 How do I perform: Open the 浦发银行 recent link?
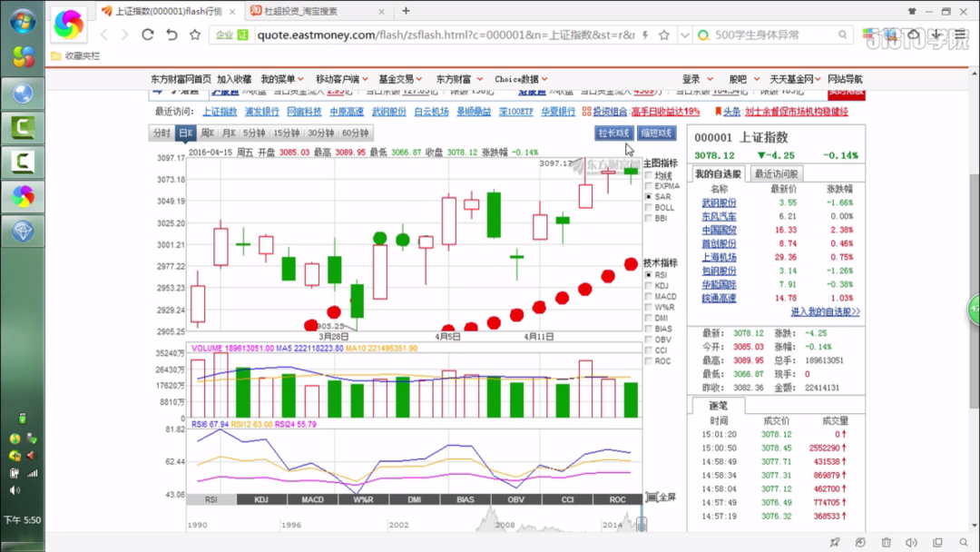[x=262, y=112]
